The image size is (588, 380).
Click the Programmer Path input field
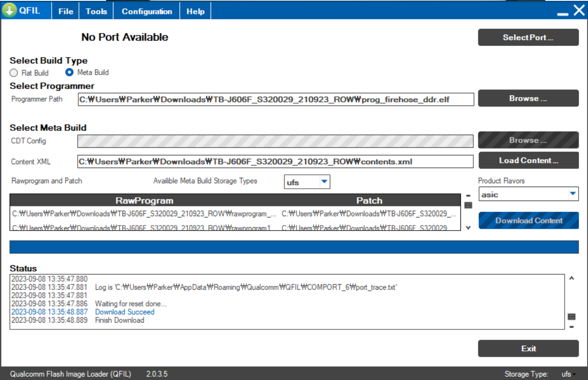click(x=276, y=99)
